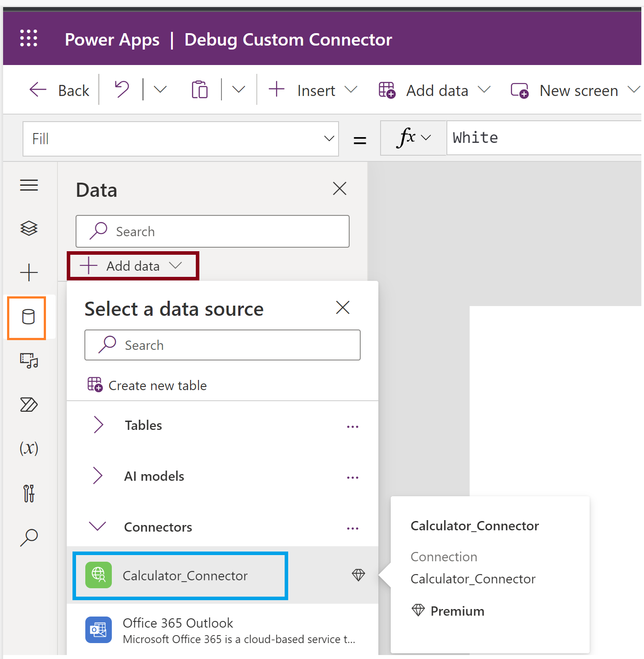Collapse the Connectors section
The width and height of the screenshot is (644, 659).
[98, 526]
